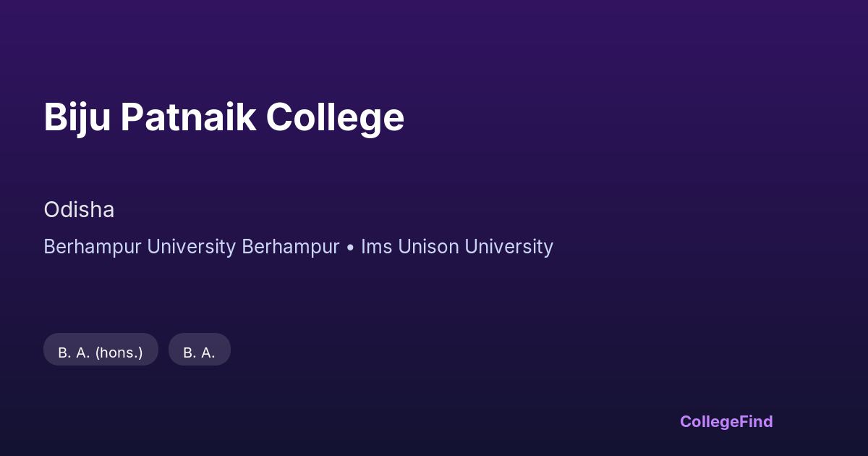Screen dimensions: 868x456
Task: Click the "Berhampur" just before the bullet
Action: (290, 247)
